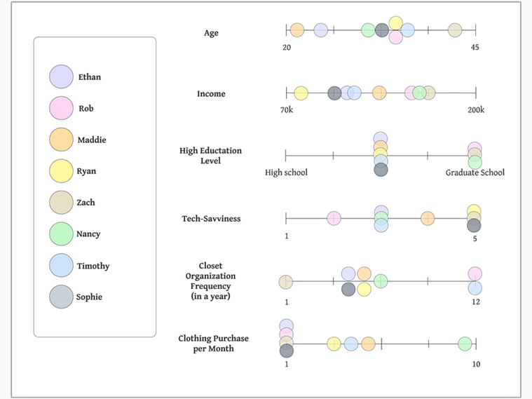532x399 pixels.
Task: Select Ryan's yellow legend circle
Action: tap(61, 171)
